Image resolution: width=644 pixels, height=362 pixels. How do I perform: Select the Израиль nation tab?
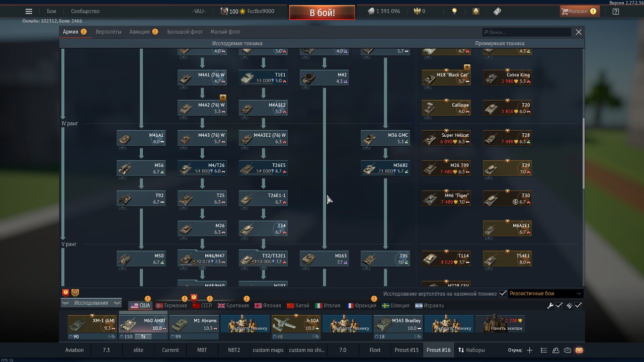click(430, 306)
